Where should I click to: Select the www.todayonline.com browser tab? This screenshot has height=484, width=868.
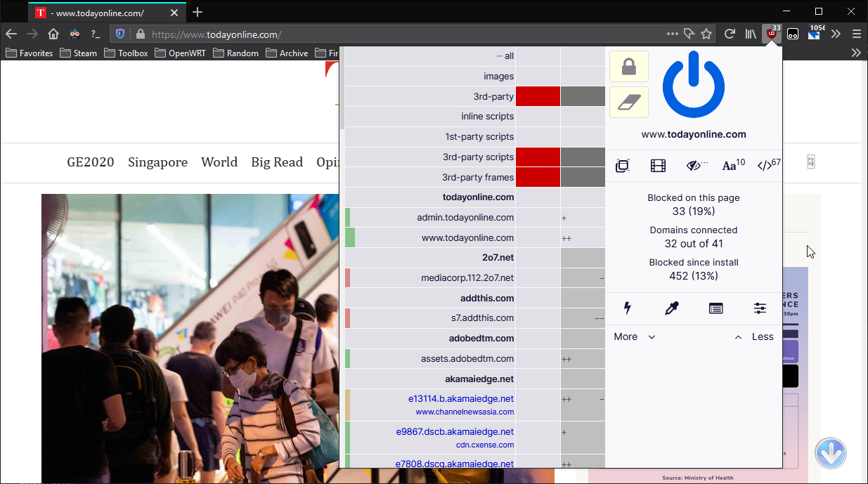[108, 12]
